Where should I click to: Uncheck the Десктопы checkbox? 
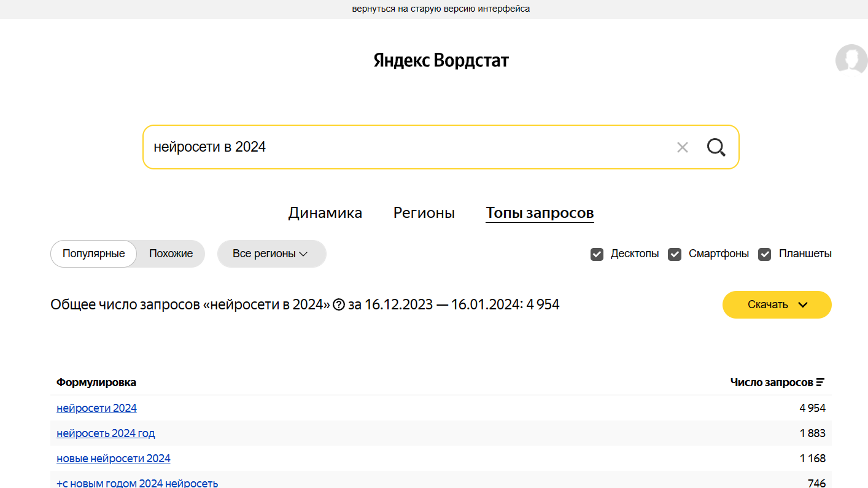tap(597, 254)
